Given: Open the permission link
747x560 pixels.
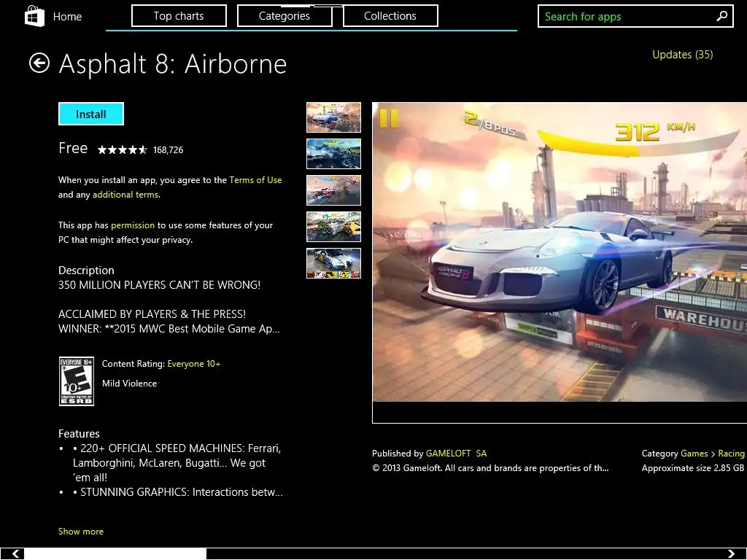Looking at the screenshot, I should point(133,225).
